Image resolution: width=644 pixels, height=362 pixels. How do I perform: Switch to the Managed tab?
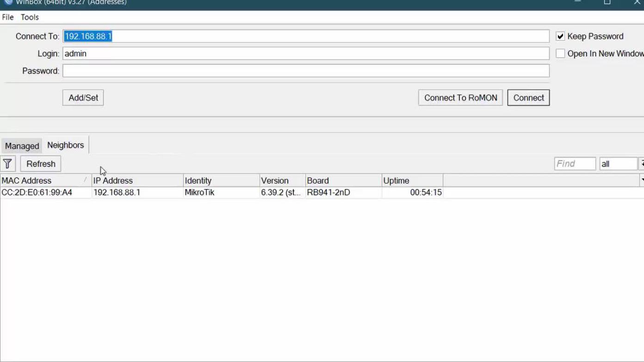22,146
